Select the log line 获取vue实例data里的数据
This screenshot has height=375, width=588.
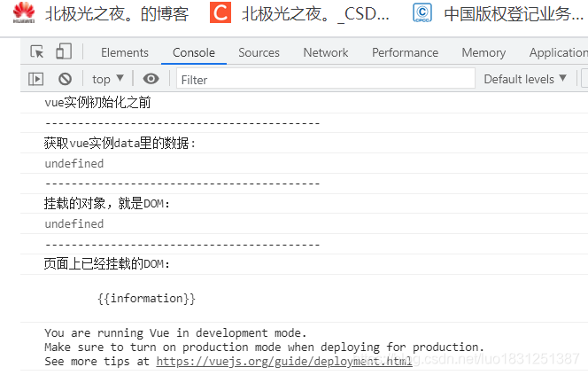(x=120, y=143)
